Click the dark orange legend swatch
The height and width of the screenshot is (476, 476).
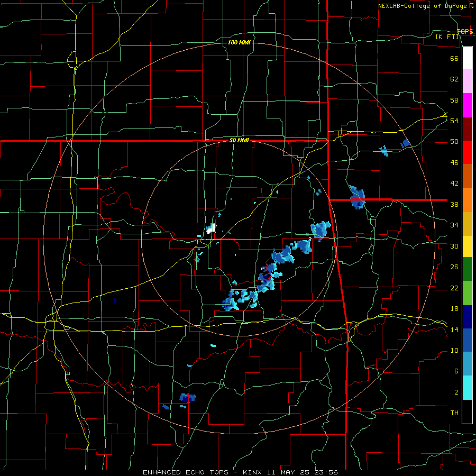point(467,176)
